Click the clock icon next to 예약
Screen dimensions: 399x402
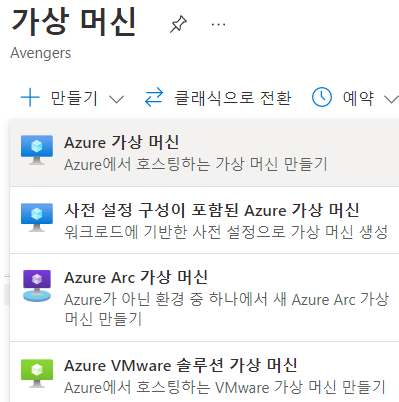322,97
